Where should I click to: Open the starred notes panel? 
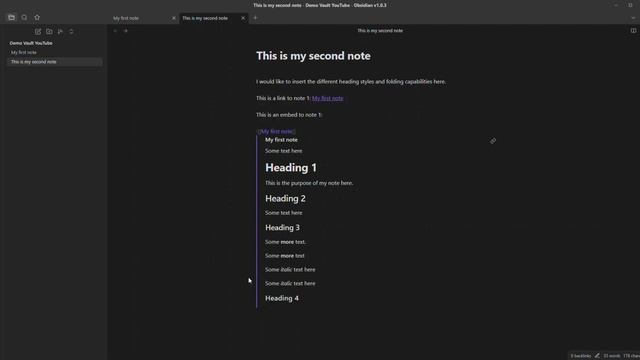point(37,18)
